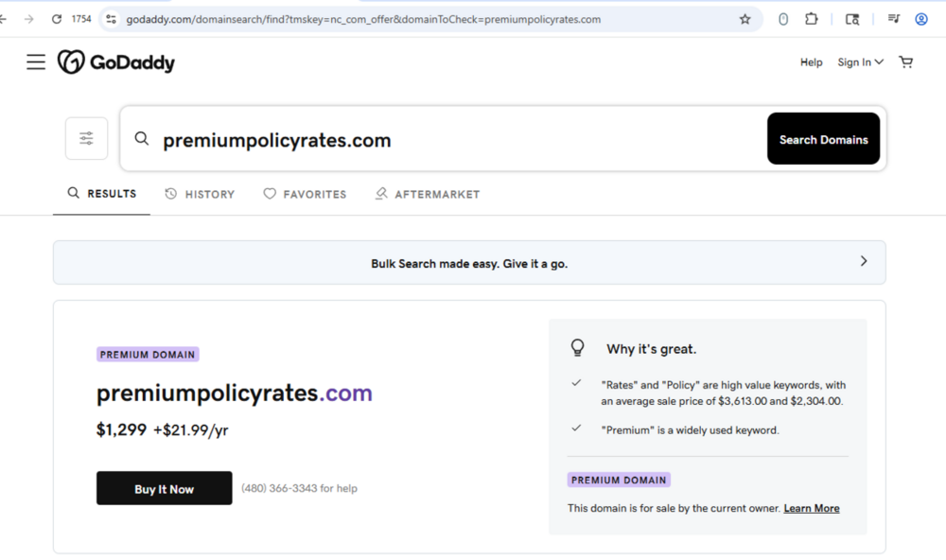Click the Search Domains button
This screenshot has width=946, height=560.
click(823, 139)
